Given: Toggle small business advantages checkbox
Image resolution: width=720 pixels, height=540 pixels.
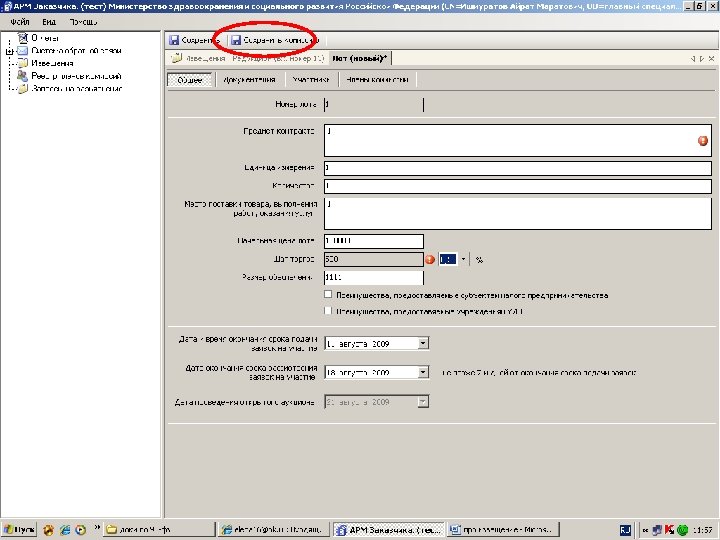Looking at the screenshot, I should point(328,294).
